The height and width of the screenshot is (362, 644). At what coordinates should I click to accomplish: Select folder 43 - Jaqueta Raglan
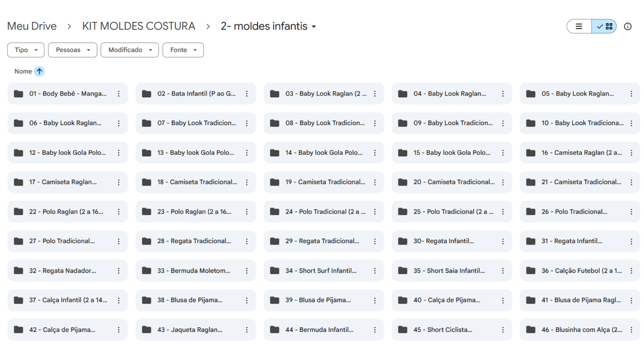[190, 330]
